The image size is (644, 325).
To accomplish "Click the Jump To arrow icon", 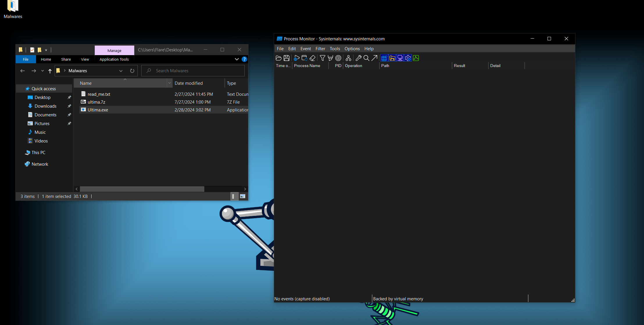I will tap(374, 58).
